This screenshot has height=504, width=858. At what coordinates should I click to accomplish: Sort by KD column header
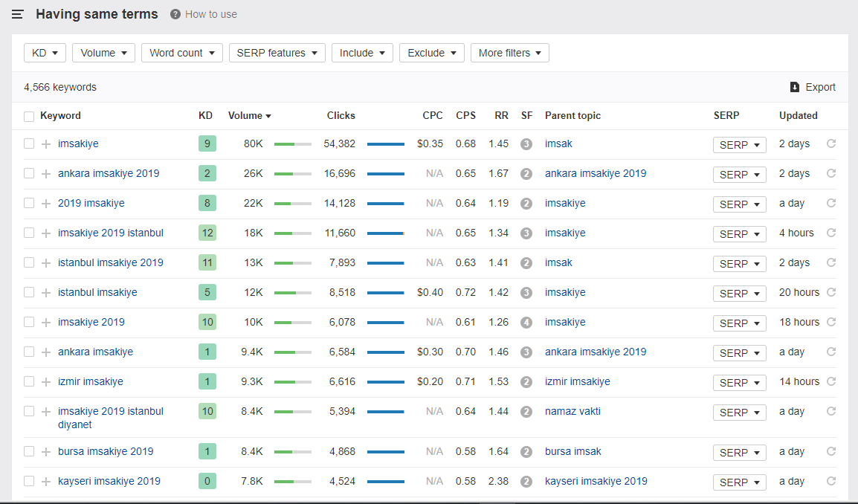click(x=205, y=115)
